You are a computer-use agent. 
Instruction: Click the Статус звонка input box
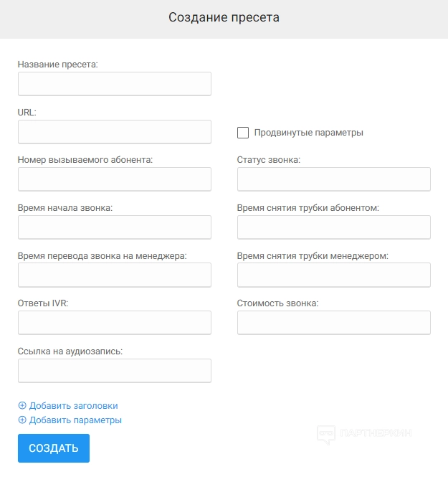(x=333, y=179)
